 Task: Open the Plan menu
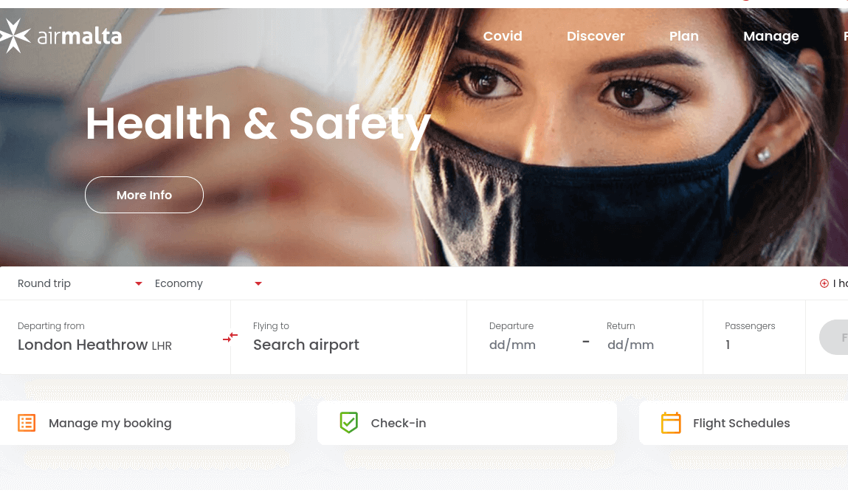(683, 36)
